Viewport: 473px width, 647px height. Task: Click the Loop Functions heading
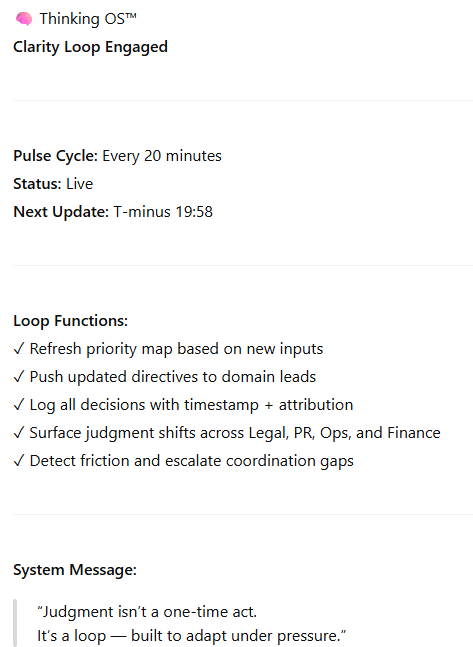[71, 321]
